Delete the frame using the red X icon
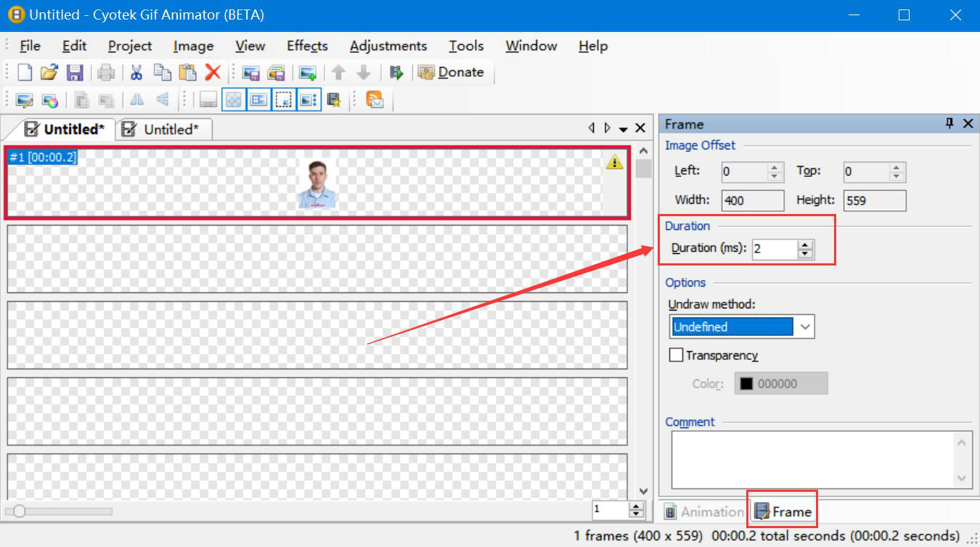The height and width of the screenshot is (547, 980). 213,73
